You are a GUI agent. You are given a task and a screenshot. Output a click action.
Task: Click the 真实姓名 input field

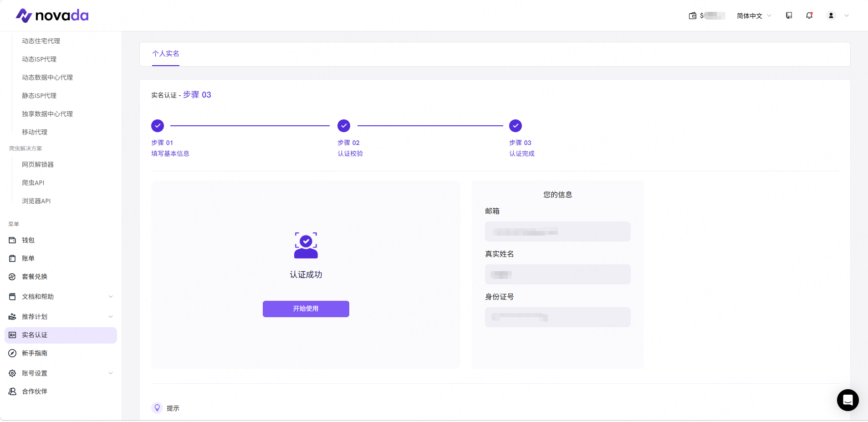click(x=558, y=274)
